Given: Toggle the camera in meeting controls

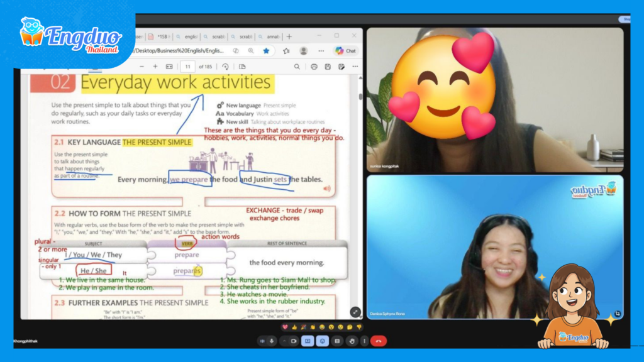Looking at the screenshot, I should [294, 341].
